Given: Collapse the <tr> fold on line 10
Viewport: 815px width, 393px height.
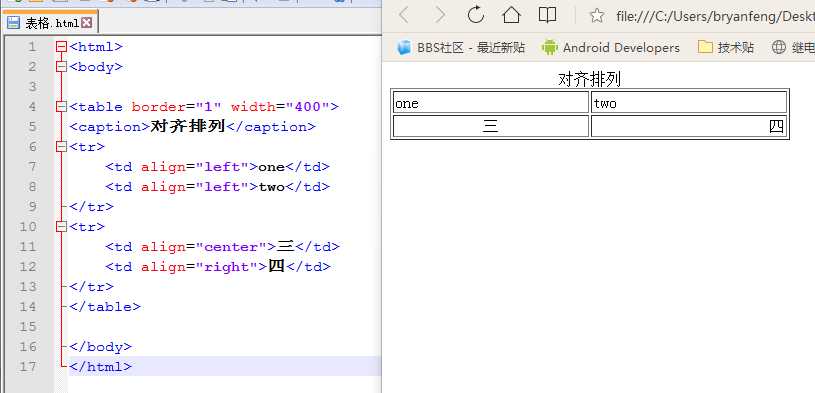Looking at the screenshot, I should click(x=61, y=227).
